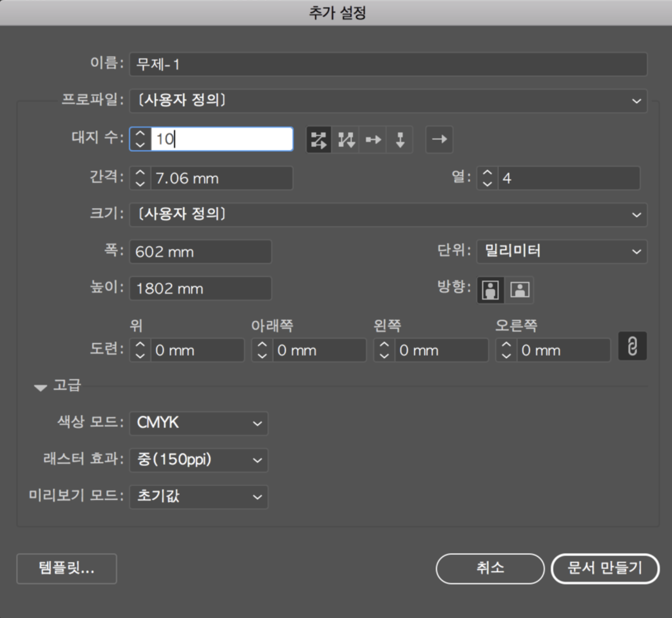
Task: Click the 대지 수 stepper arrows
Action: [x=140, y=139]
